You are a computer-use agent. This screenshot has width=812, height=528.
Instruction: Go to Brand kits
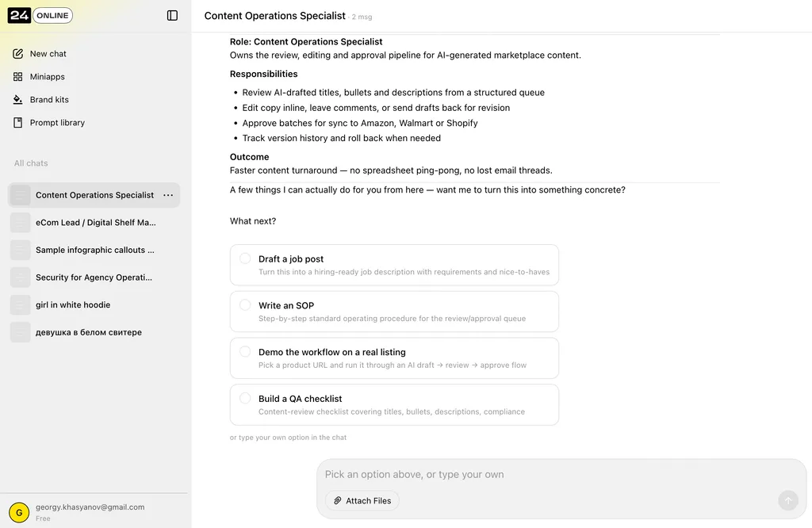(49, 99)
